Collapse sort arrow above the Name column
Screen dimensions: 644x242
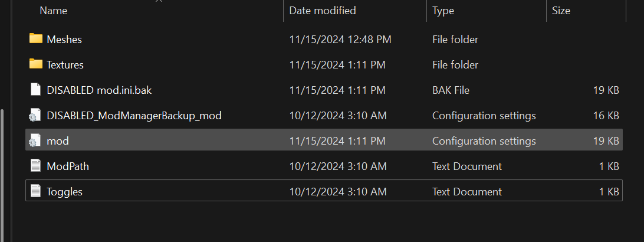(159, 1)
